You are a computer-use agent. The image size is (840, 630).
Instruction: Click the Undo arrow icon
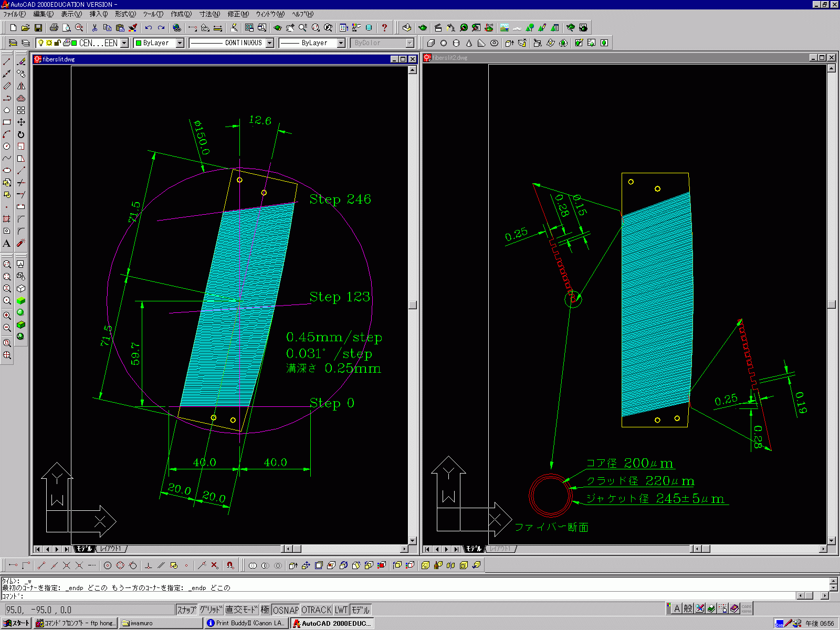point(149,28)
